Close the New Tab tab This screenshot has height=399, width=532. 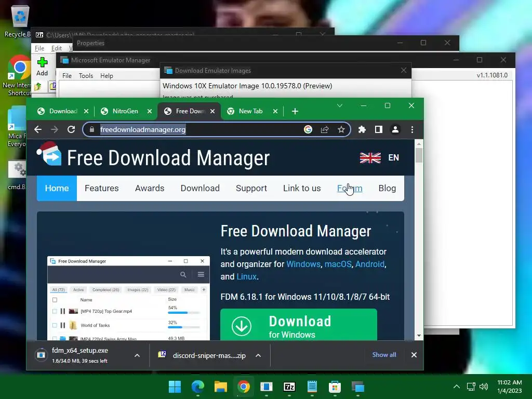[275, 111]
